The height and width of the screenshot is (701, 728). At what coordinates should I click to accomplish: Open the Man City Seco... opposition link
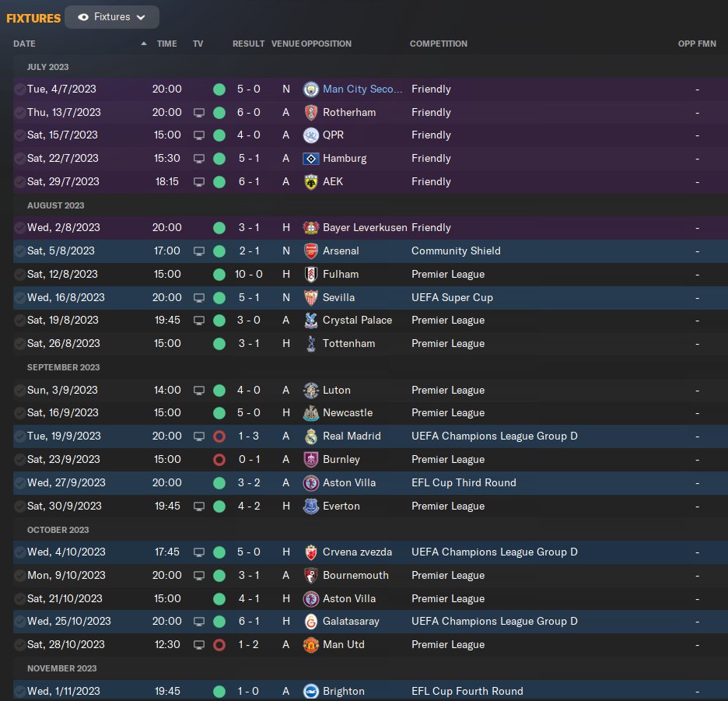pos(362,89)
